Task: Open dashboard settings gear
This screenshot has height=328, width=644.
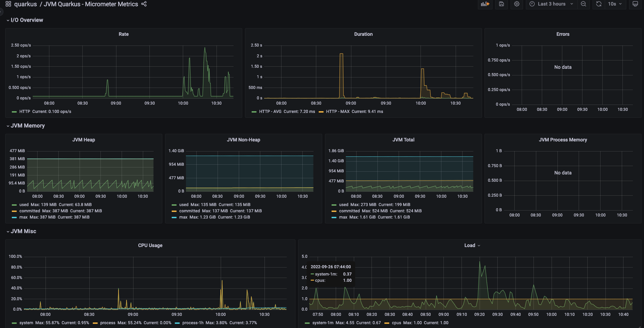Action: 517,4
